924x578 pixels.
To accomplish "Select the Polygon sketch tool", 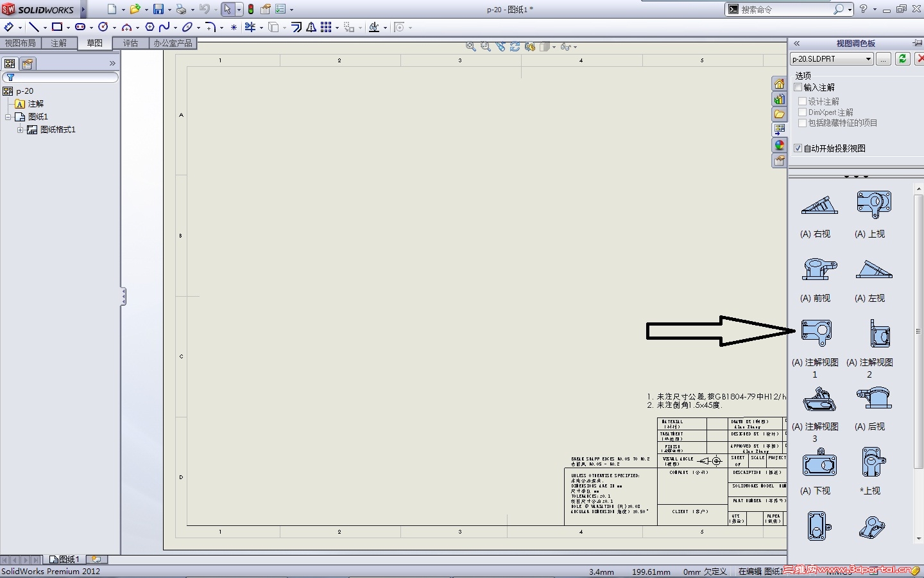I will pyautogui.click(x=150, y=27).
